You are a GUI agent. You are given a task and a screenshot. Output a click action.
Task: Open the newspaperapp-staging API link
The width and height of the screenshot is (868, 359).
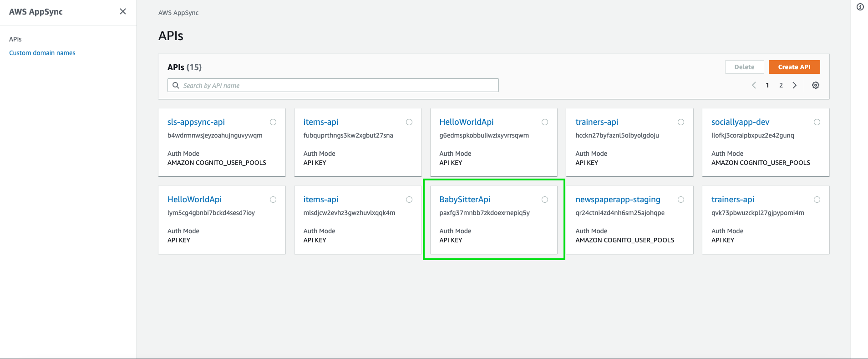point(618,200)
